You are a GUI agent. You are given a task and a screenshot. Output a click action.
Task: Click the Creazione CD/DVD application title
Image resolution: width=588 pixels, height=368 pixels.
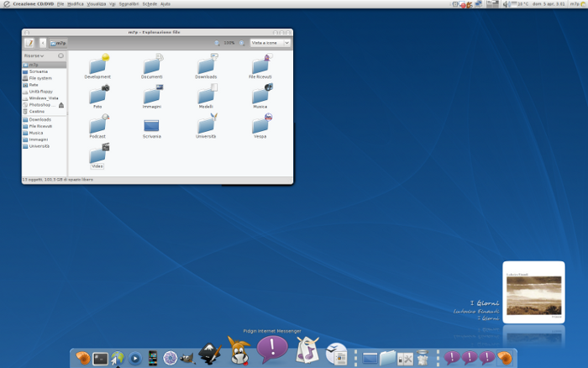pos(34,4)
